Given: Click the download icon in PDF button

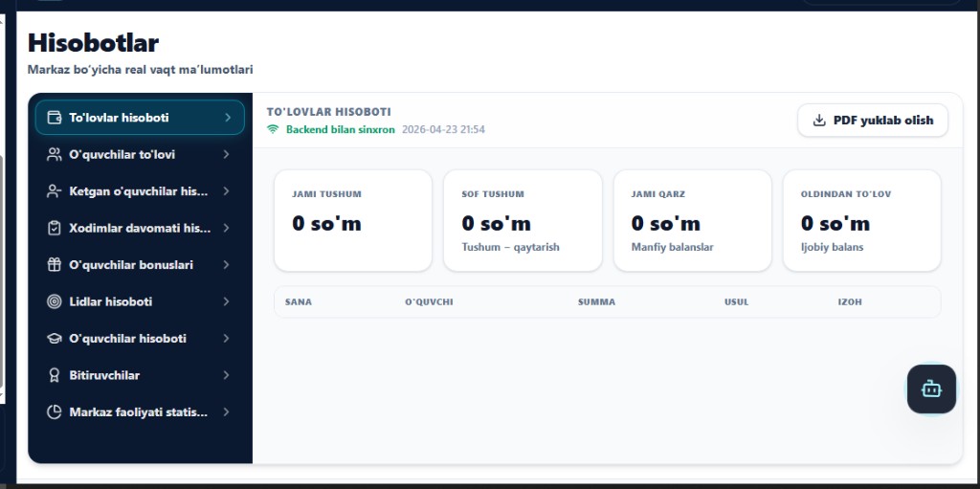Looking at the screenshot, I should [819, 120].
